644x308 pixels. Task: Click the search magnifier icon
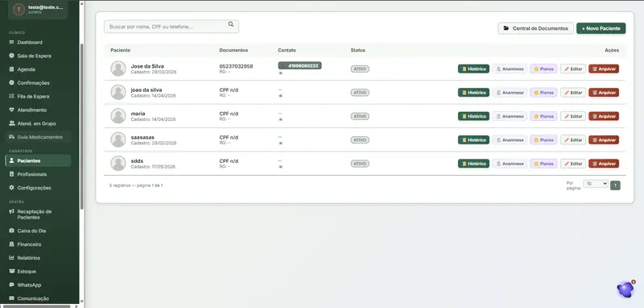pyautogui.click(x=231, y=24)
